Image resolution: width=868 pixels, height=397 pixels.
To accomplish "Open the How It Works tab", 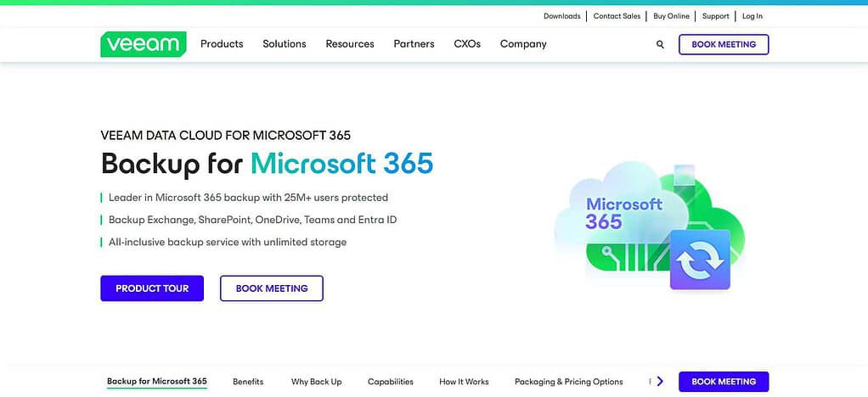I will 464,382.
